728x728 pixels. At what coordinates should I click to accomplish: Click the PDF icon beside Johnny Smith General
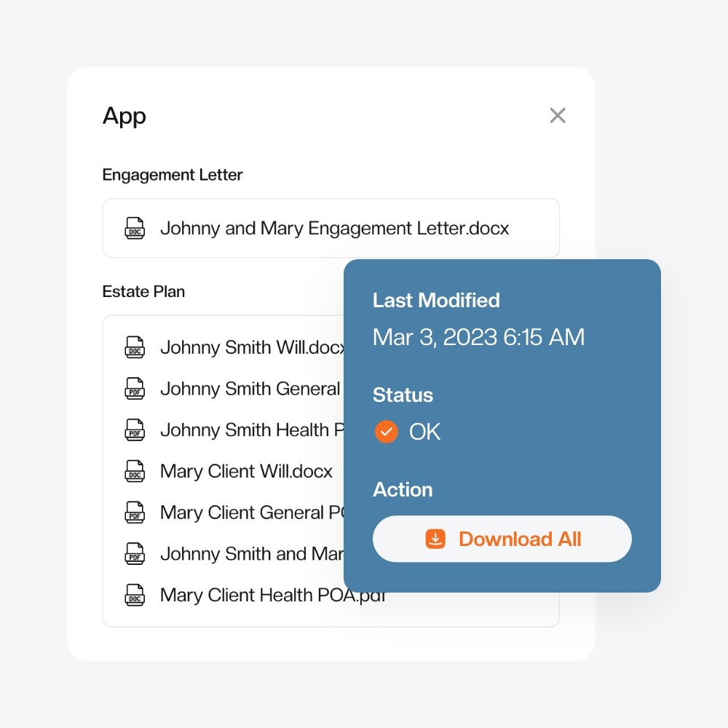[x=135, y=389]
